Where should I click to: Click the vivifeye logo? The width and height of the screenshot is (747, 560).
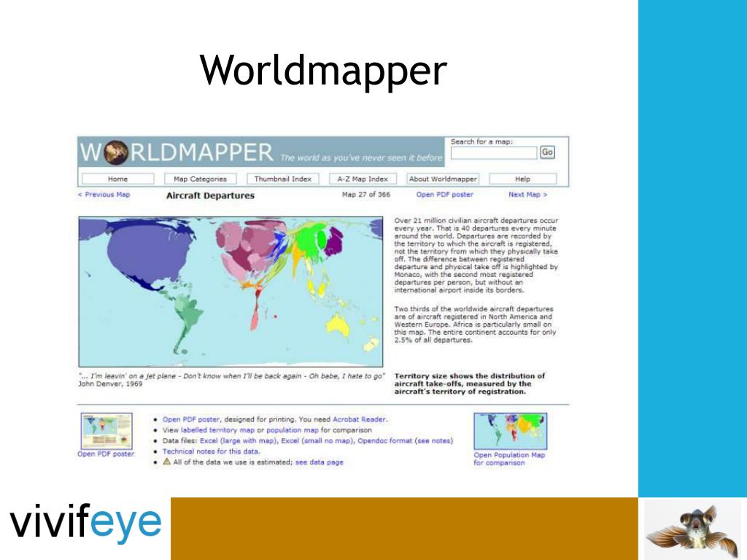[86, 523]
